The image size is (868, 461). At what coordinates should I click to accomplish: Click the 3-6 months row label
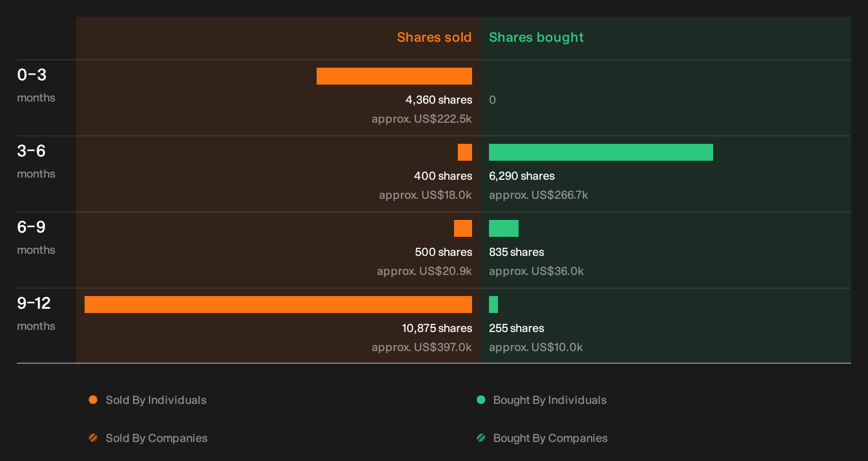36,161
